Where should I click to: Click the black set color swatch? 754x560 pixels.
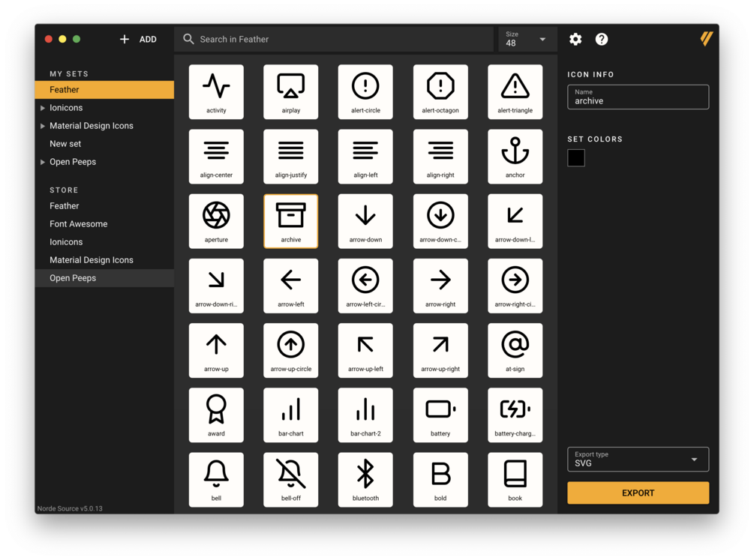[576, 157]
